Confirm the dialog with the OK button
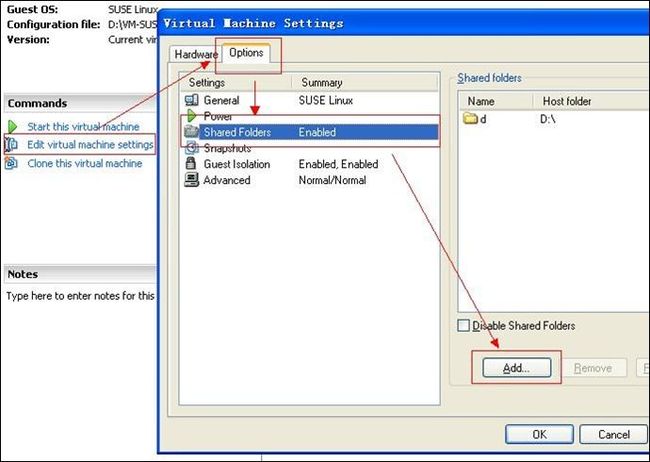 point(539,434)
